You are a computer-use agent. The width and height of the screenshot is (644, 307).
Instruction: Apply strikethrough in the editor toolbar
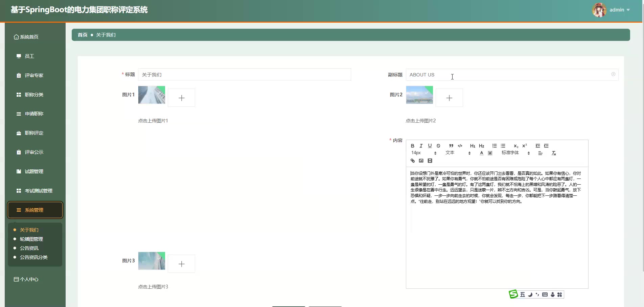click(438, 146)
